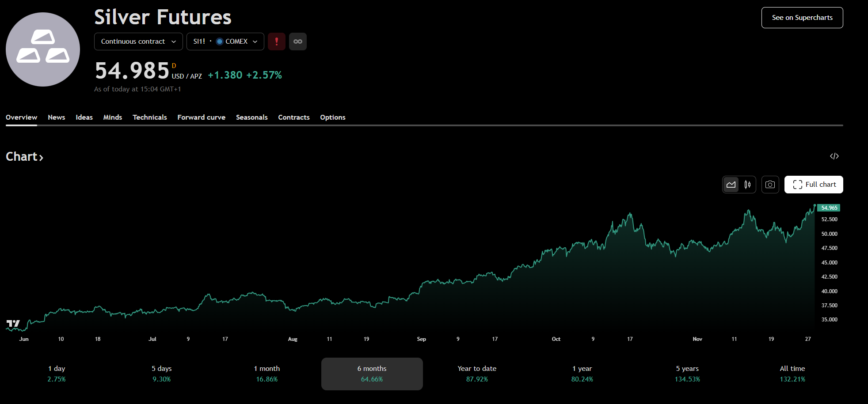The image size is (868, 404).
Task: Expand the Continuous contract dropdown
Action: coord(138,42)
